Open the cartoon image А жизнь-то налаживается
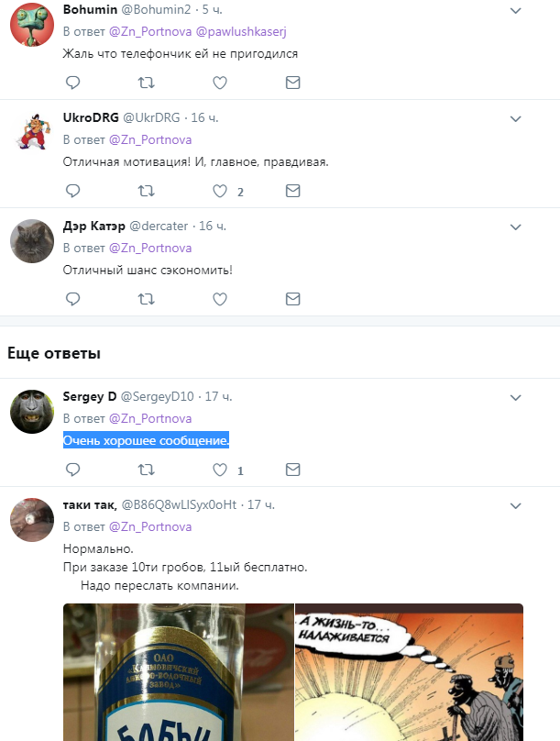 point(409,672)
